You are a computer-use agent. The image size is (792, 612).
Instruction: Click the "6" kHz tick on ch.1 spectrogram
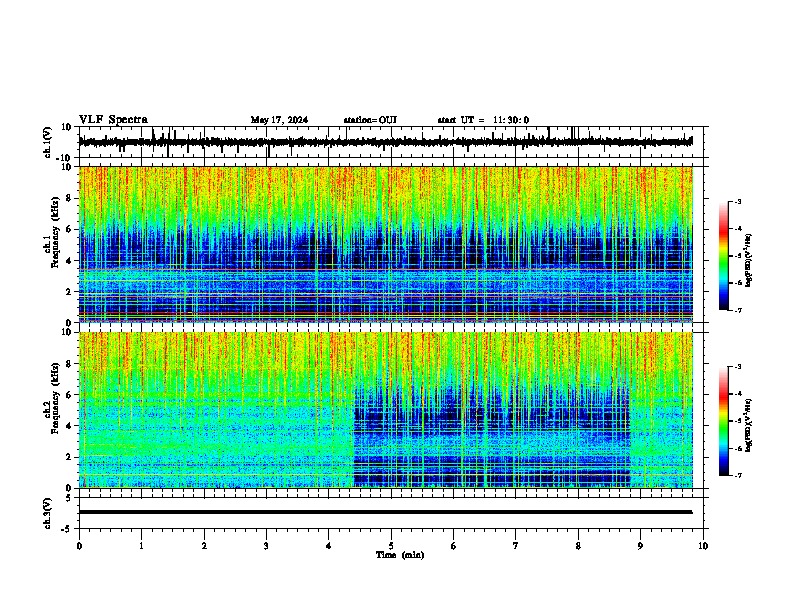point(69,229)
